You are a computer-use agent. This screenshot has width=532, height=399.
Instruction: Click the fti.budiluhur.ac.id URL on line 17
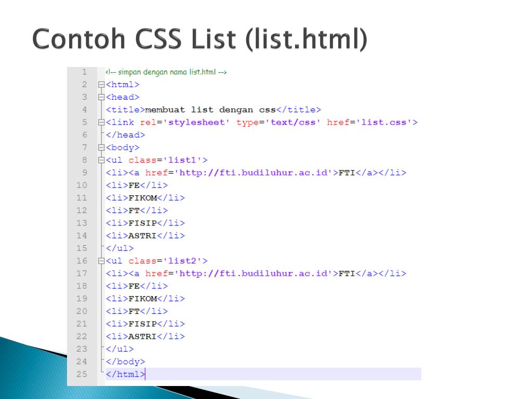pyautogui.click(x=253, y=273)
